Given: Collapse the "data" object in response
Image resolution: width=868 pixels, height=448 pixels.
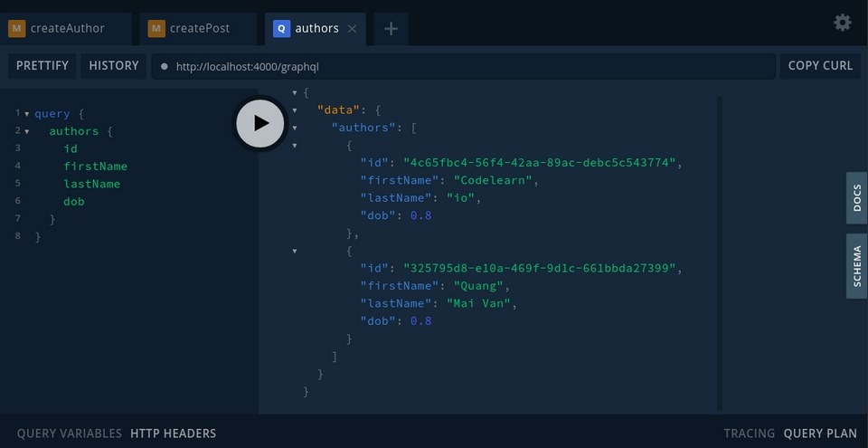Looking at the screenshot, I should 295,110.
